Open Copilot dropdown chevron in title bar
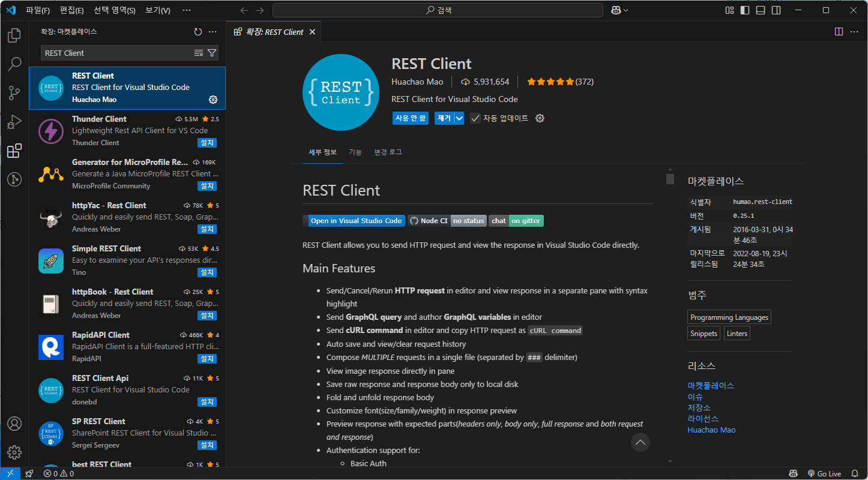Image resolution: width=868 pixels, height=480 pixels. 626,10
